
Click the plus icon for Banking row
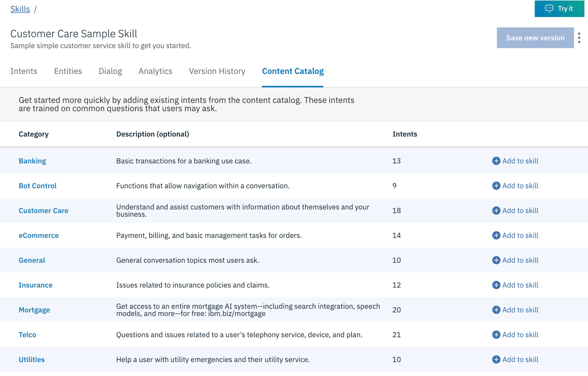click(x=496, y=161)
